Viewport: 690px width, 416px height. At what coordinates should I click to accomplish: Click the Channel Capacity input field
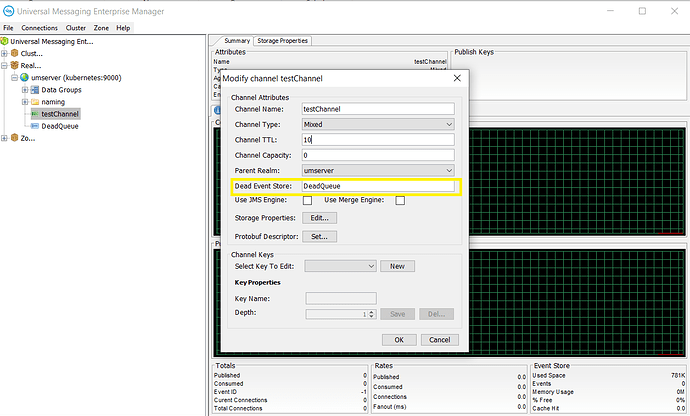coord(378,155)
